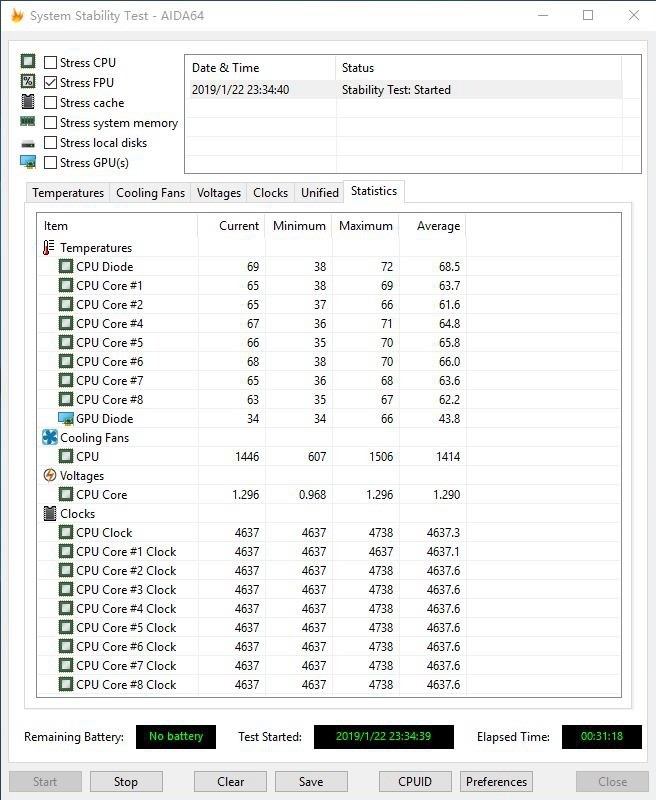The image size is (656, 800).
Task: Click the Stress cache chip icon
Action: coord(28,102)
